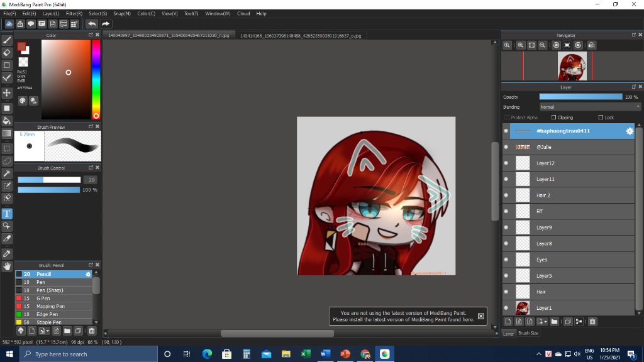Select the Magic Wand tool
This screenshot has height=362, width=644.
6,173
